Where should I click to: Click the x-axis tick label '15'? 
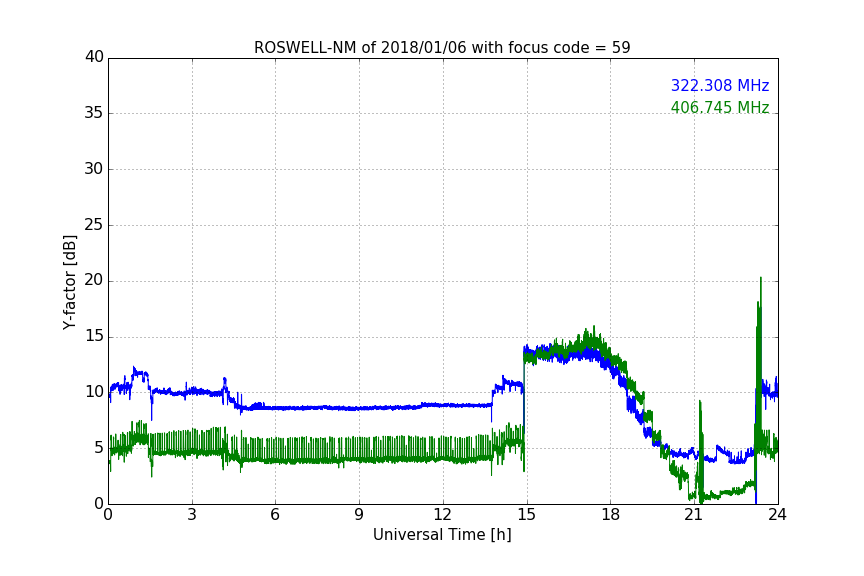526,515
